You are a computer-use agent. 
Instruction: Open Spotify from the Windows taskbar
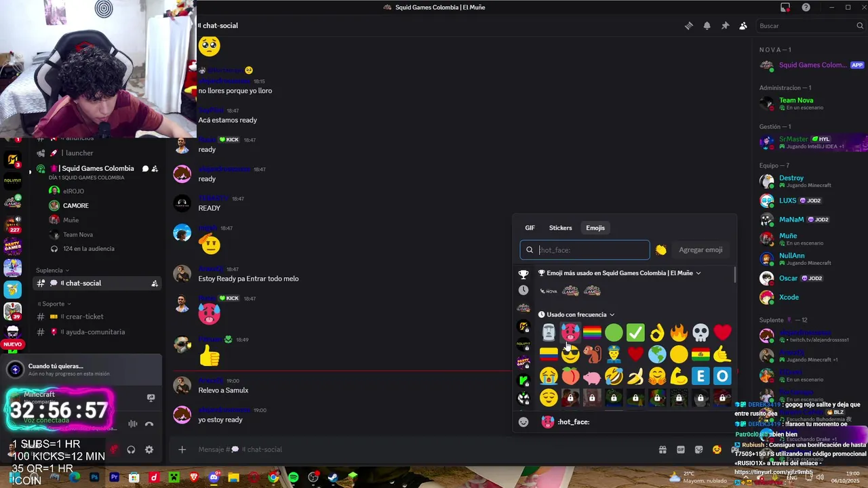pyautogui.click(x=293, y=478)
